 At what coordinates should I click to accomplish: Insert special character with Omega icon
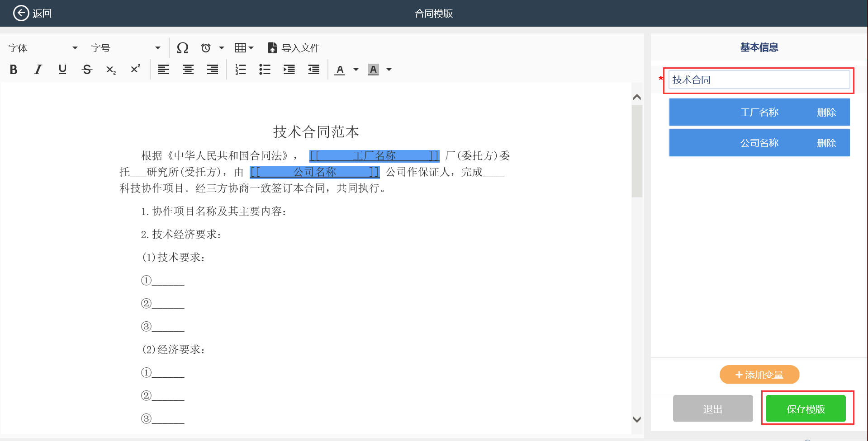[x=183, y=48]
